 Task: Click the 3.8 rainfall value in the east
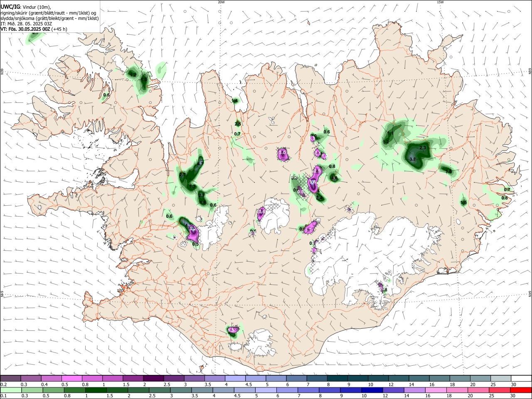click(412, 159)
